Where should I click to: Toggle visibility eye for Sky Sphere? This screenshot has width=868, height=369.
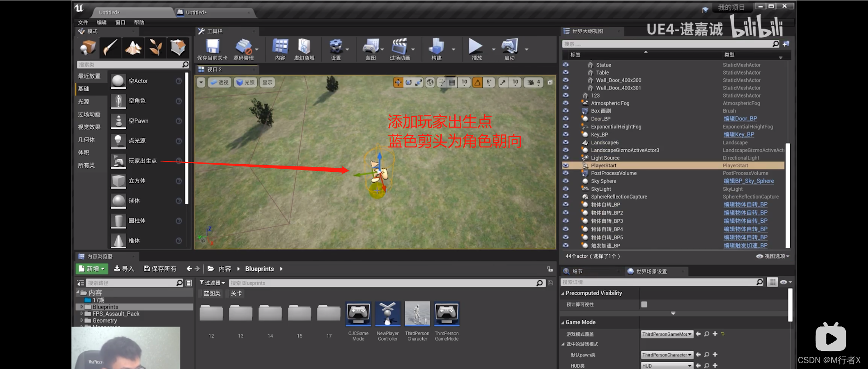pos(566,181)
